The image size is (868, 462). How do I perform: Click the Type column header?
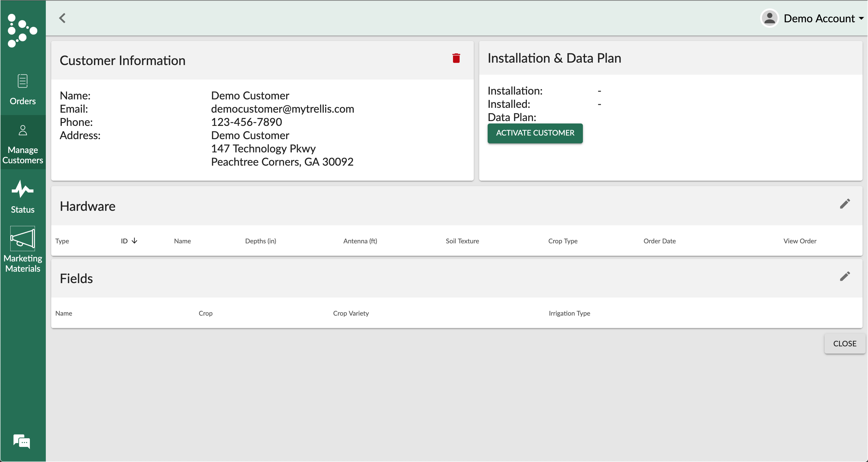pyautogui.click(x=62, y=241)
